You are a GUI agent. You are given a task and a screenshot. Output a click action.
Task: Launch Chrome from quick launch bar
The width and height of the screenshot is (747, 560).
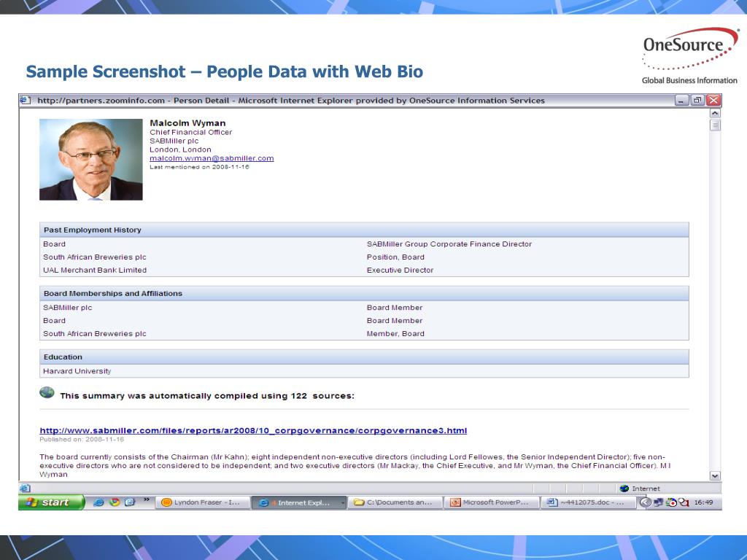click(115, 502)
